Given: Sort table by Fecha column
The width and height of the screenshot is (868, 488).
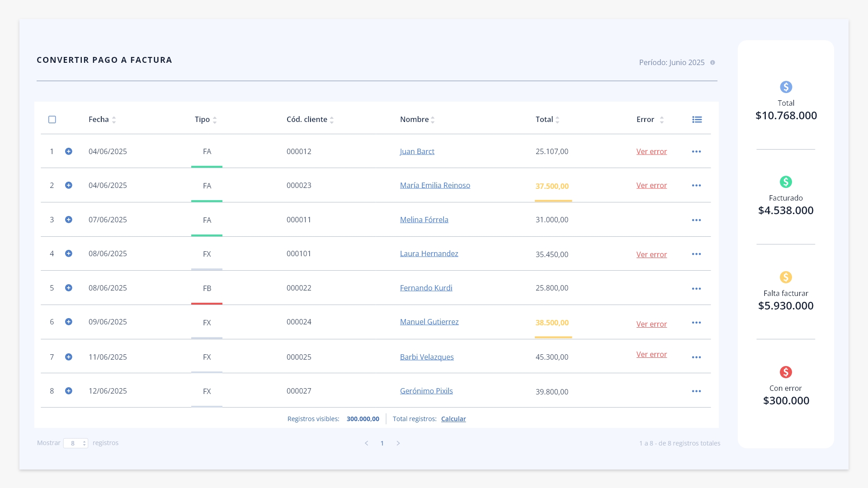Looking at the screenshot, I should pyautogui.click(x=102, y=120).
